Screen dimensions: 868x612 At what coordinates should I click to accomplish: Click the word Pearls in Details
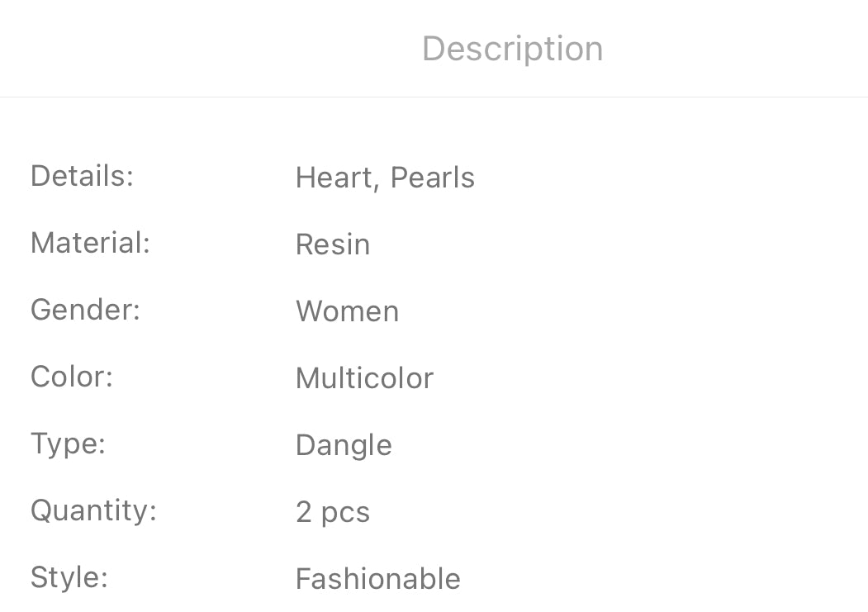pos(432,178)
